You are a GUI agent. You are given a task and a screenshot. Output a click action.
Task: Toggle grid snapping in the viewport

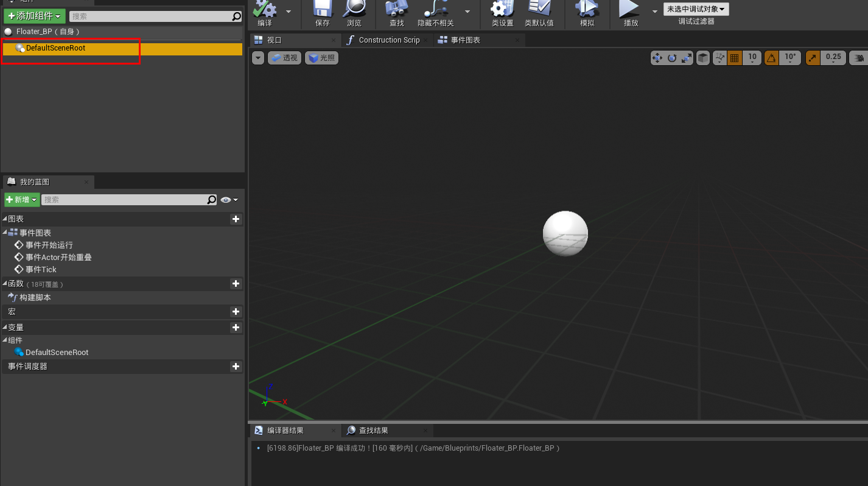coord(734,57)
